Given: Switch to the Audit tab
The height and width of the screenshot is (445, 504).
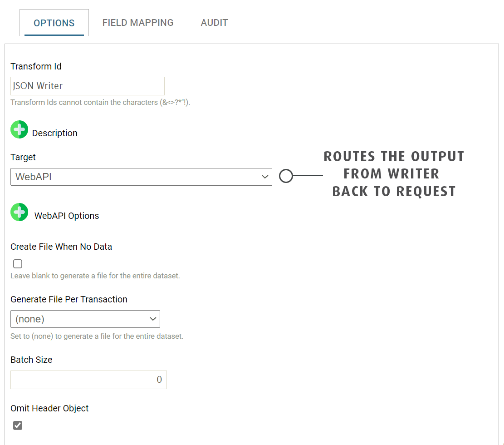Looking at the screenshot, I should tap(214, 23).
